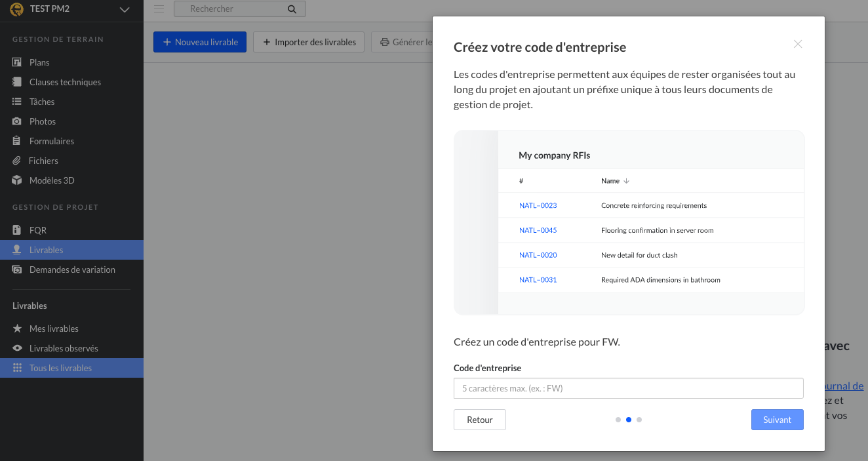
Task: Click 'Créez votre code d'entreprise' title
Action: coord(540,47)
